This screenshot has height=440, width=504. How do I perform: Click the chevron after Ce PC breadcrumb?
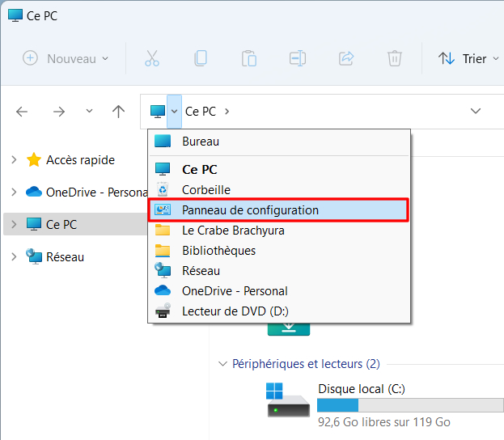pos(227,112)
